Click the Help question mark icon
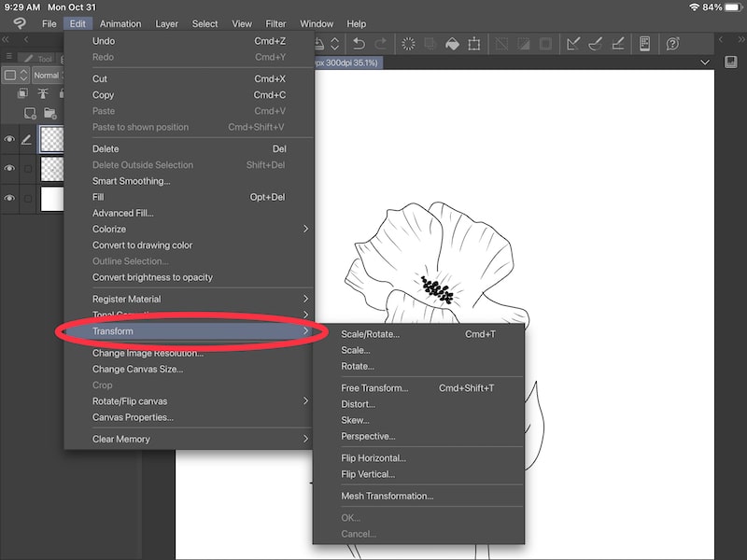Viewport: 747px width, 560px height. 672,43
